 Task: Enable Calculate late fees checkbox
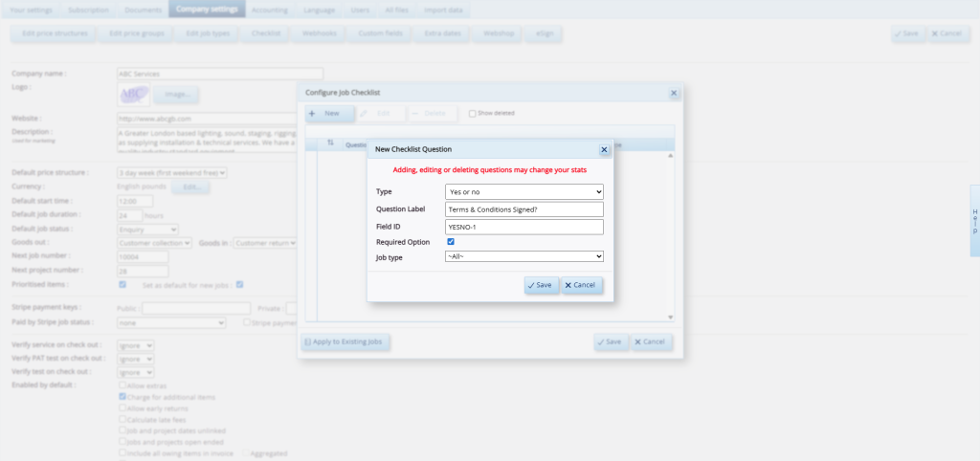(x=122, y=419)
